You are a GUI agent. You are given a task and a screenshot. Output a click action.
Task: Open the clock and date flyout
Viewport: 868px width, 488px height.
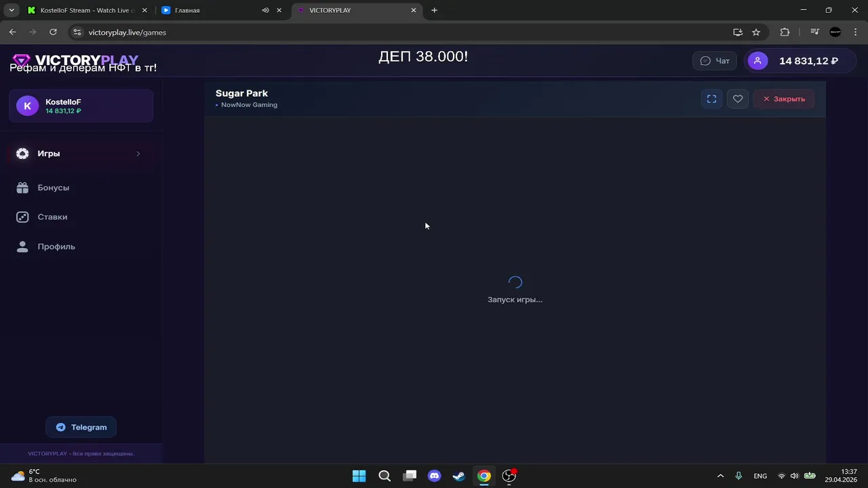point(841,476)
